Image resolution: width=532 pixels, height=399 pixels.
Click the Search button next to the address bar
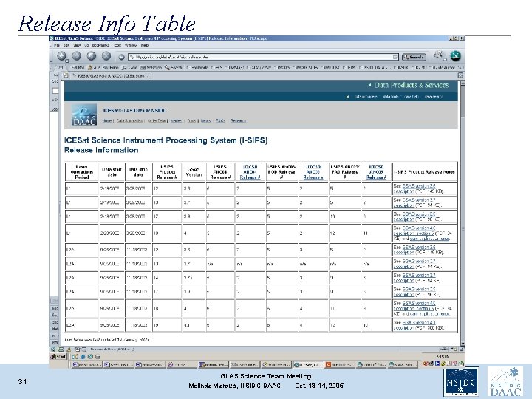point(413,57)
